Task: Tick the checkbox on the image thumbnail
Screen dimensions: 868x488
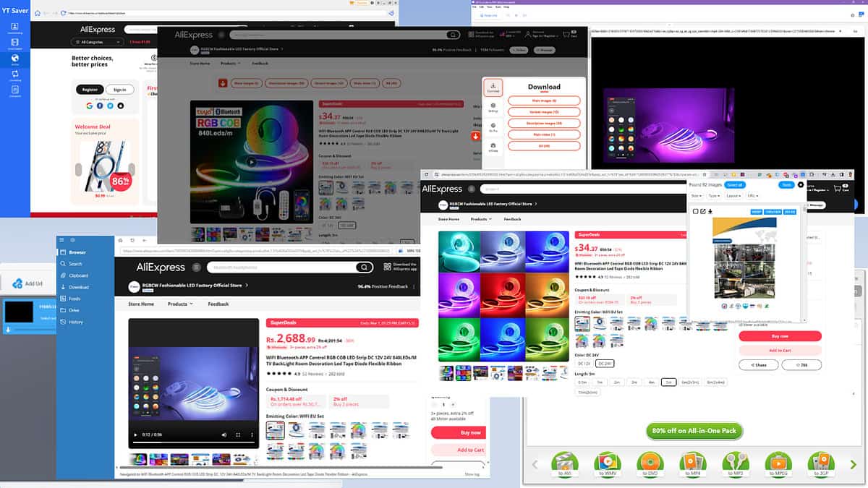Action: pyautogui.click(x=696, y=211)
